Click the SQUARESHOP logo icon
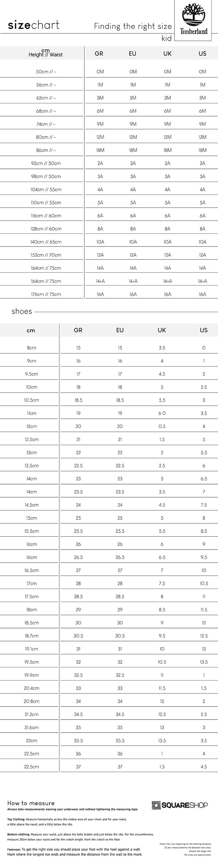The width and height of the screenshot is (218, 868). point(156,805)
